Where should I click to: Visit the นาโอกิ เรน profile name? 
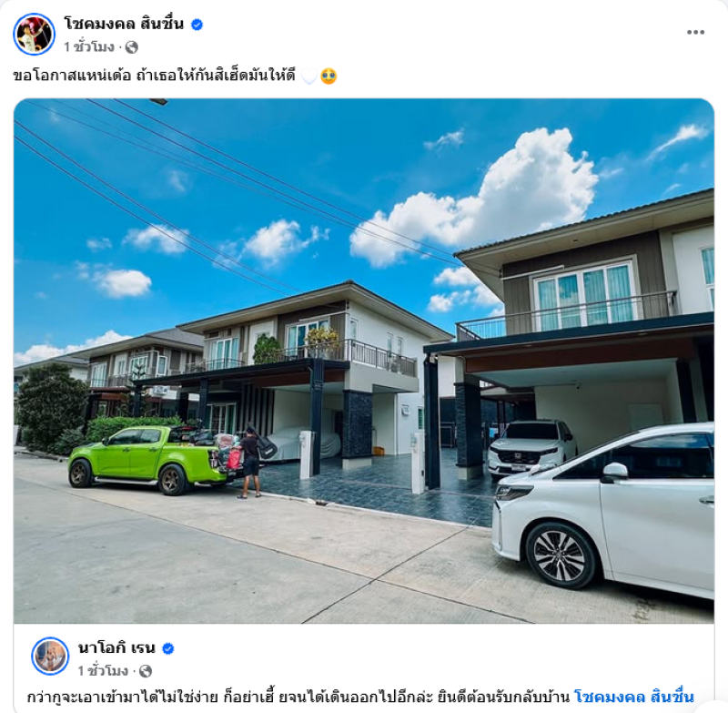click(x=116, y=648)
